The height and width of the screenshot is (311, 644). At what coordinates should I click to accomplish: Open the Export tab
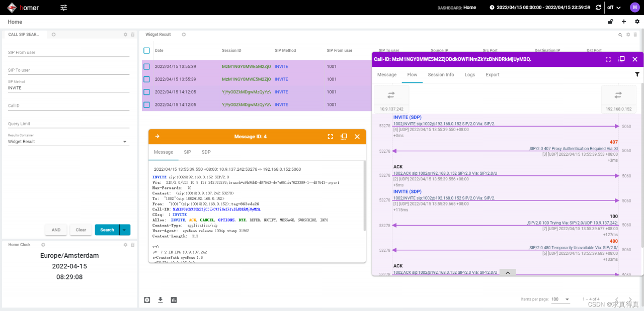pyautogui.click(x=493, y=75)
